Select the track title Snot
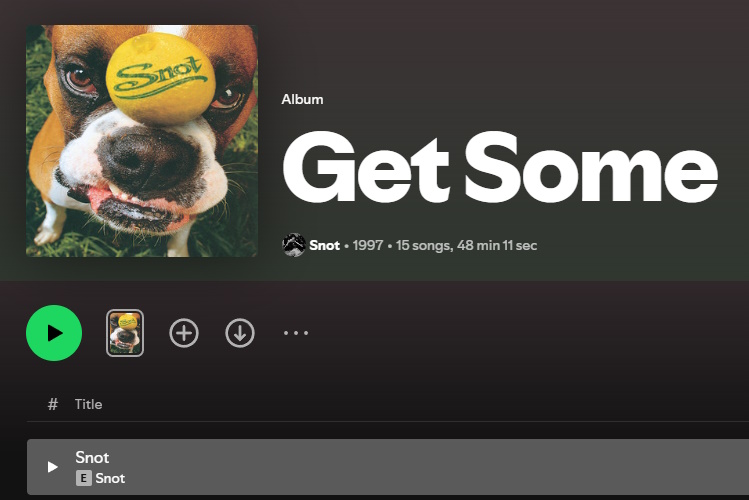The height and width of the screenshot is (500, 749). (x=92, y=457)
